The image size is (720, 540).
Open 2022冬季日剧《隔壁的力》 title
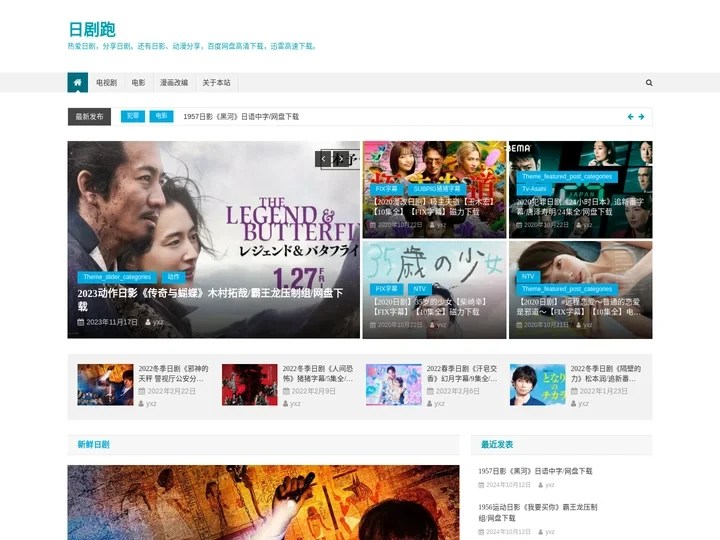606,374
